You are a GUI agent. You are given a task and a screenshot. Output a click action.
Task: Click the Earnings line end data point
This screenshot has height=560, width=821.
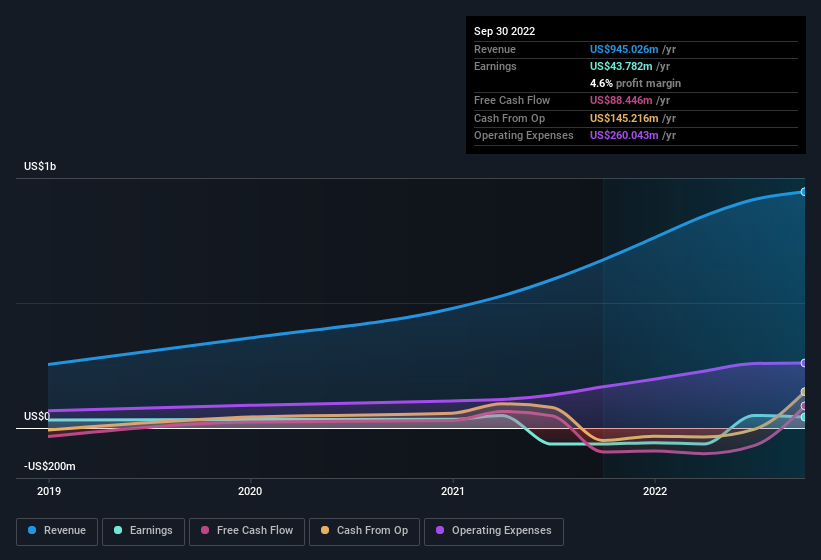(x=803, y=417)
